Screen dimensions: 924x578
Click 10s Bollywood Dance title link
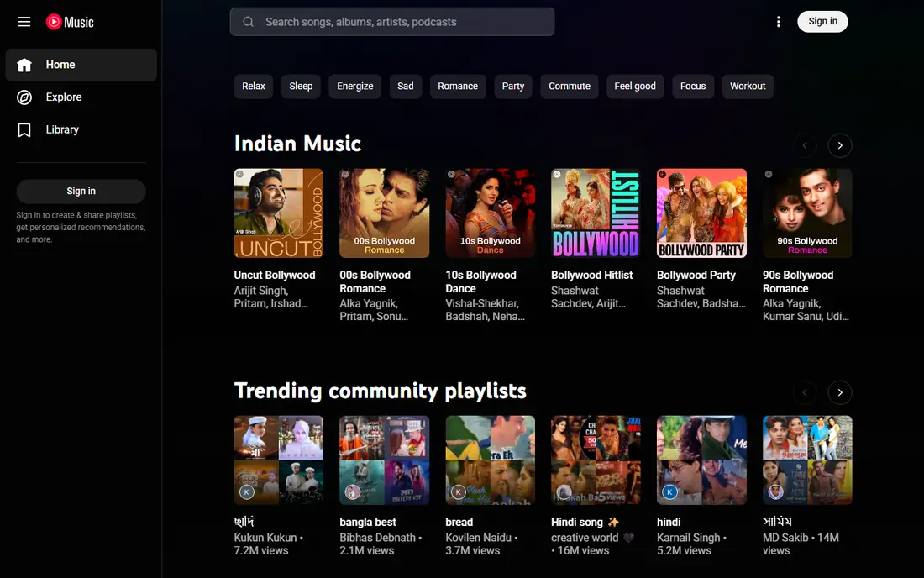coord(480,281)
